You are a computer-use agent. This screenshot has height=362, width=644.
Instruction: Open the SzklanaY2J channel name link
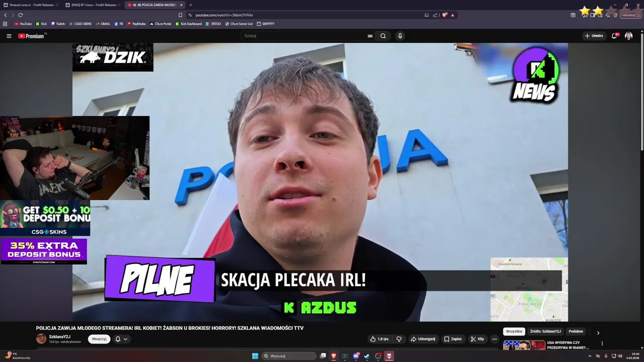coord(59,337)
